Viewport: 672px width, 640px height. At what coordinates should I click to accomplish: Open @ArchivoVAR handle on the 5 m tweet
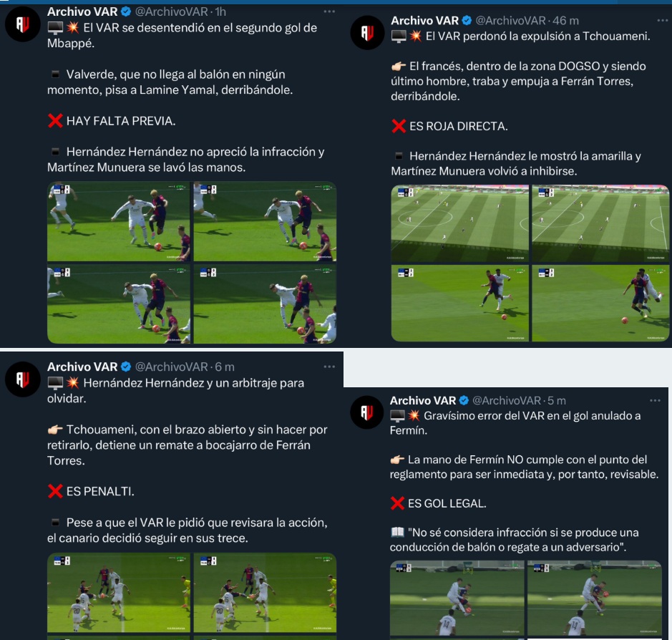(x=507, y=400)
